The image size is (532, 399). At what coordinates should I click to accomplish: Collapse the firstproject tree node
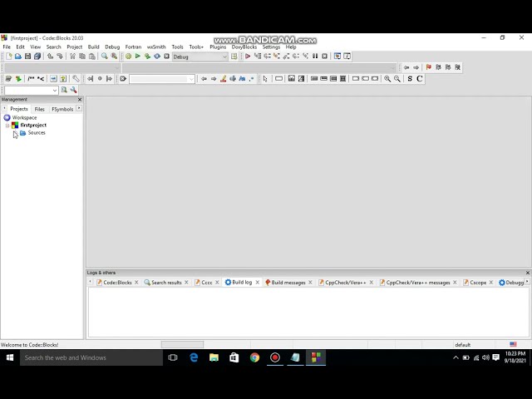(7, 126)
